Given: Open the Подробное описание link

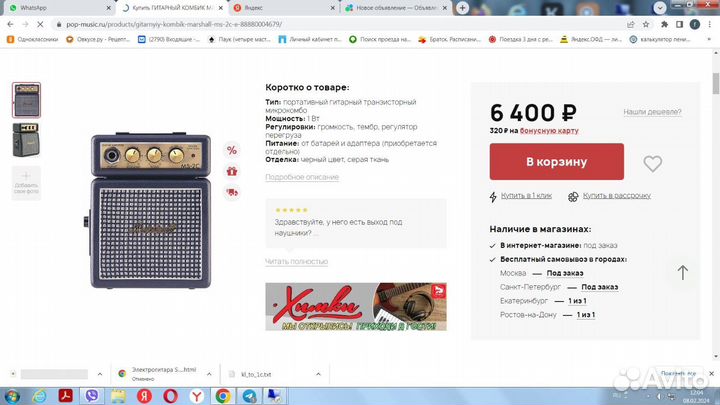Looking at the screenshot, I should [302, 177].
